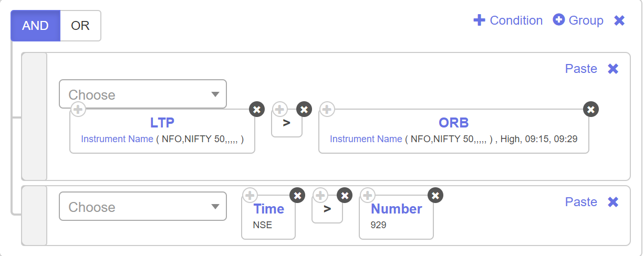Delete the Time block using its X icon
This screenshot has height=256, width=644.
pyautogui.click(x=297, y=195)
